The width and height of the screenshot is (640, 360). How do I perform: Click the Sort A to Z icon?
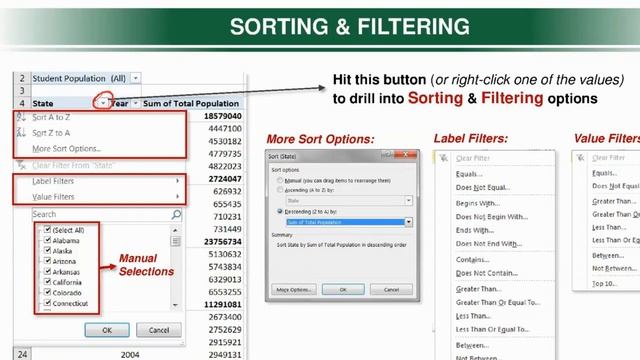21,117
